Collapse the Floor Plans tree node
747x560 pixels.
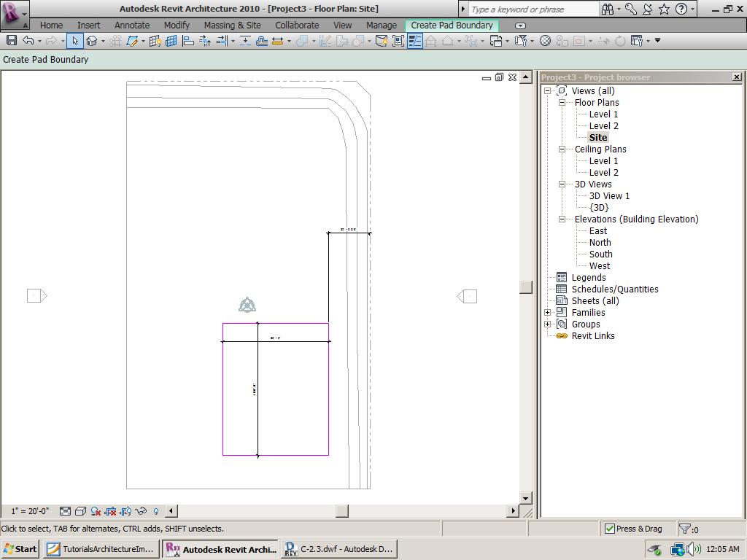tap(562, 103)
